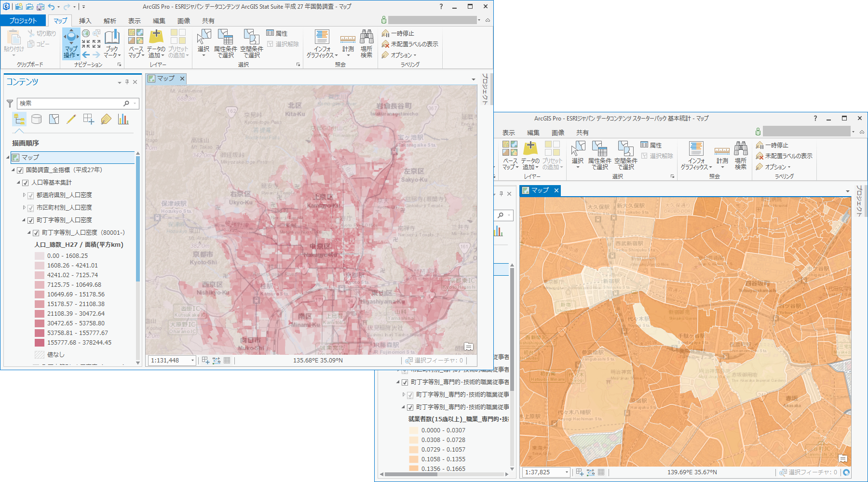Click Select By Location (空間条件で選択) in left window
The width and height of the screenshot is (868, 482).
pyautogui.click(x=251, y=43)
